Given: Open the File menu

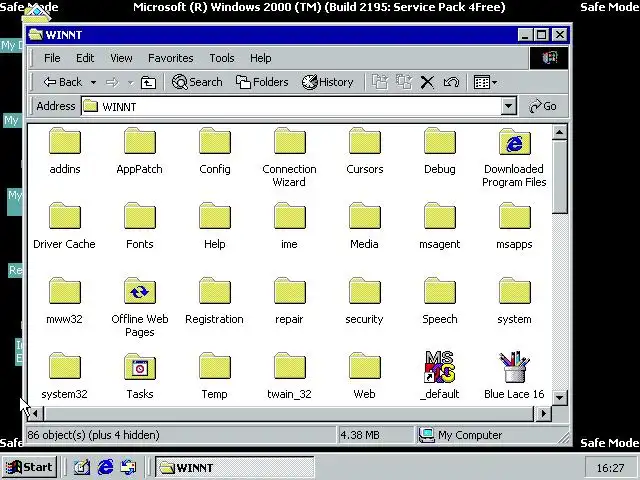Looking at the screenshot, I should pos(52,58).
